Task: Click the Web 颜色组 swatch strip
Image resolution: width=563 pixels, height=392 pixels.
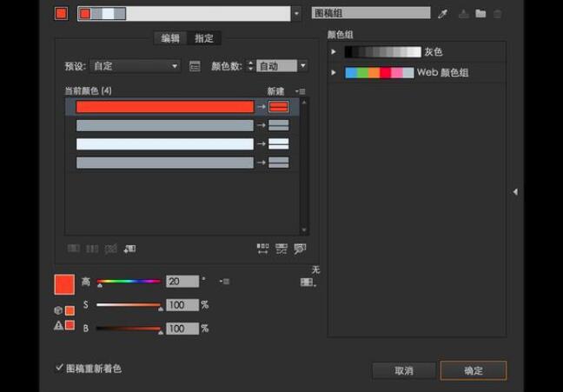Action: click(x=380, y=73)
